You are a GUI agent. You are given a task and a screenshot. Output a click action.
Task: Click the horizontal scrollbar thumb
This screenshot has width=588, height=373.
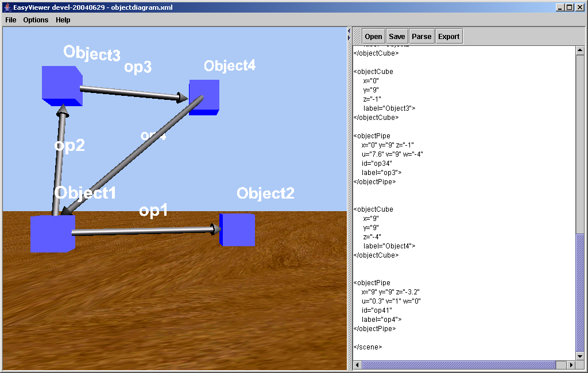[x=459, y=365]
